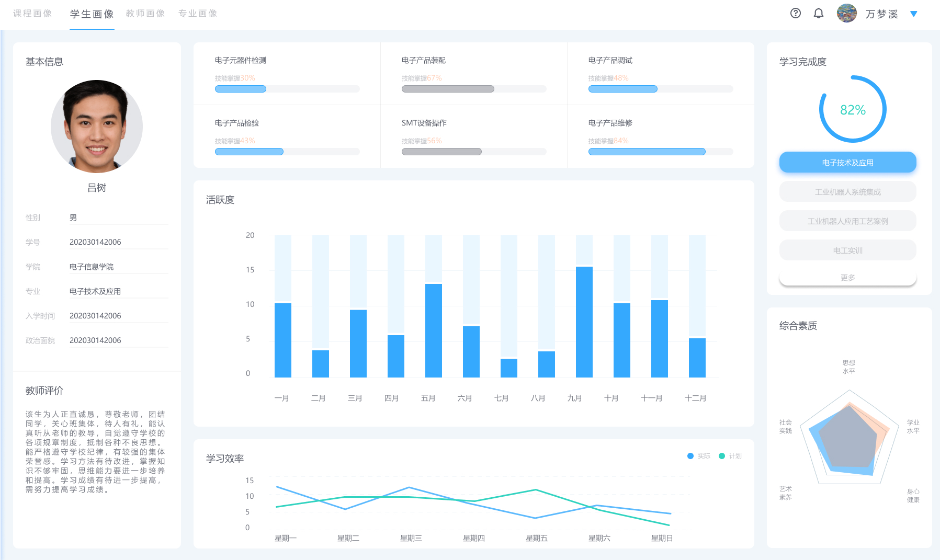The width and height of the screenshot is (940, 560).
Task: Click the student profile photo of 吕树
Action: tap(97, 127)
